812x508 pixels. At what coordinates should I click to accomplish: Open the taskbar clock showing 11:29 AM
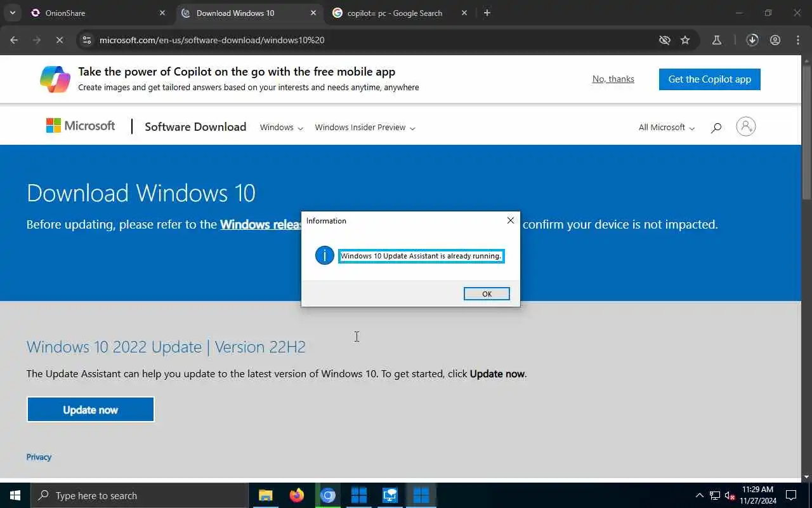pos(757,495)
